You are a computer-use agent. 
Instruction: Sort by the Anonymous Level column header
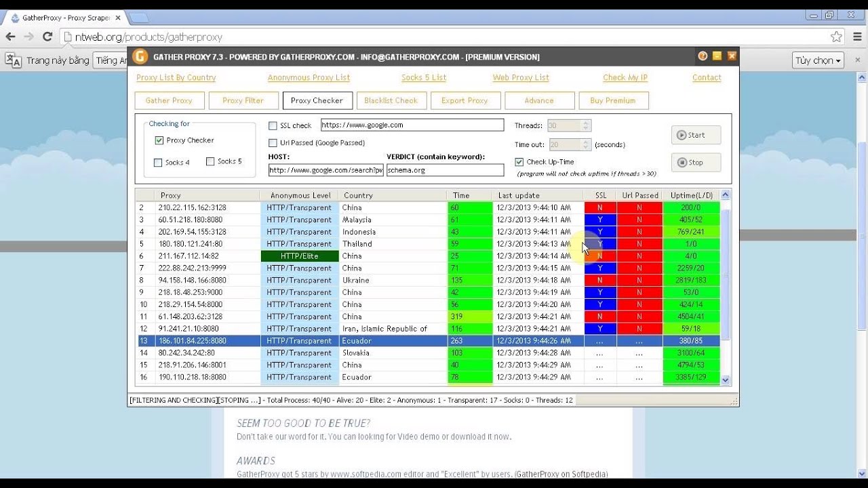tap(300, 195)
